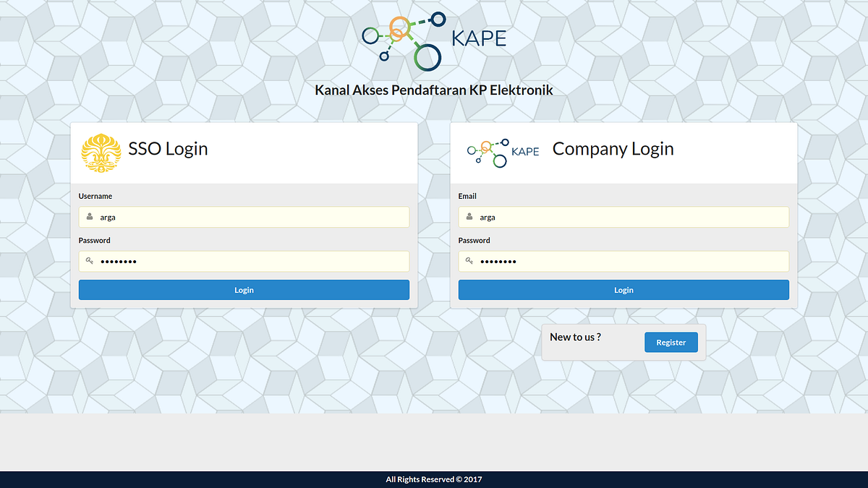Submit the SSO Login button
The height and width of the screenshot is (488, 868).
click(244, 290)
